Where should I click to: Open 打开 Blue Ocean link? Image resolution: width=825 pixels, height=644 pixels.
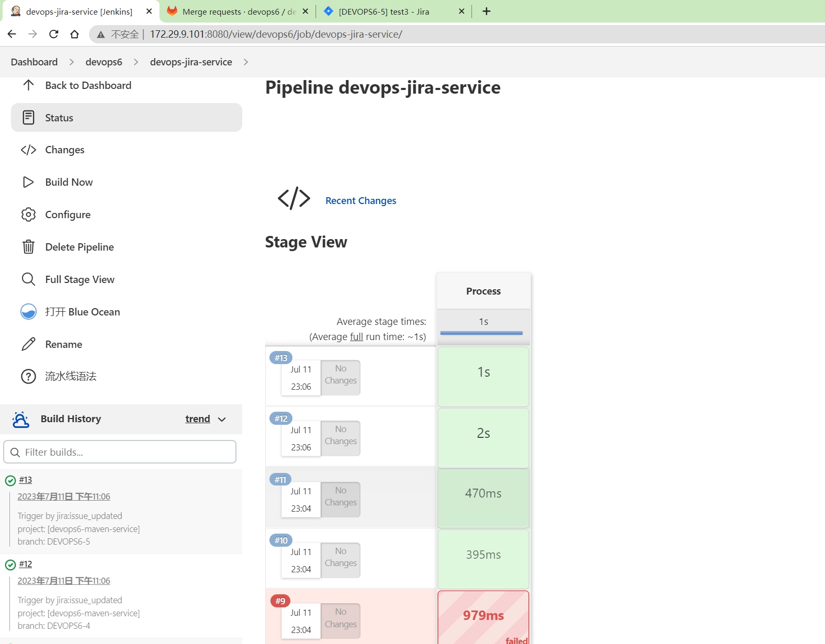click(83, 312)
